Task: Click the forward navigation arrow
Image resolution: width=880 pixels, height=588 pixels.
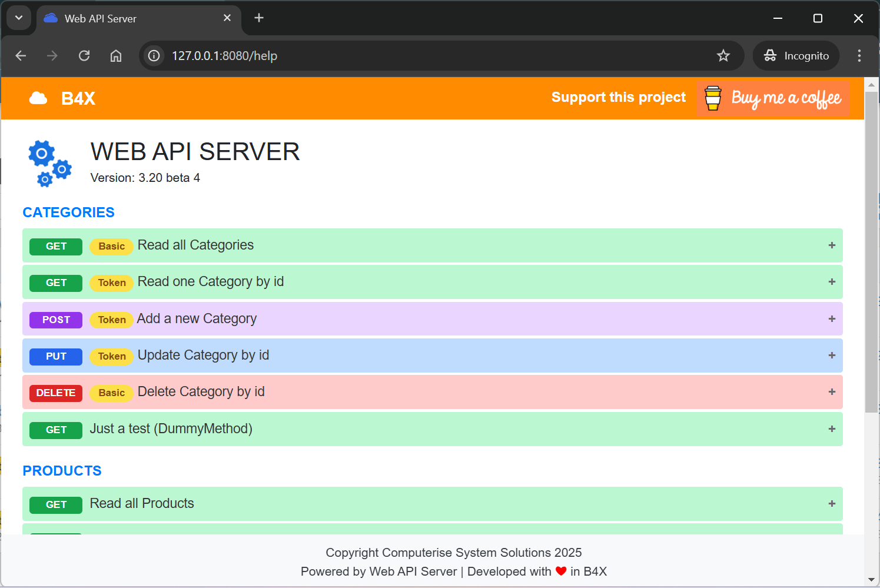Action: (x=52, y=55)
